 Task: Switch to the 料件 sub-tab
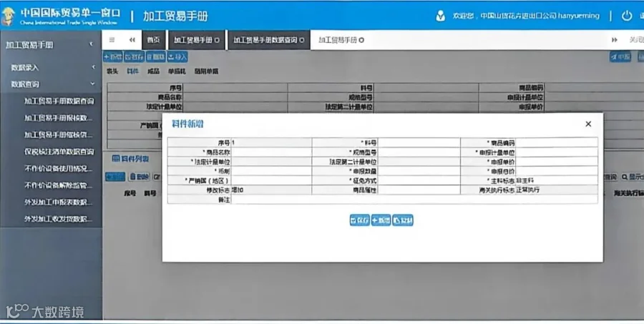pyautogui.click(x=132, y=72)
